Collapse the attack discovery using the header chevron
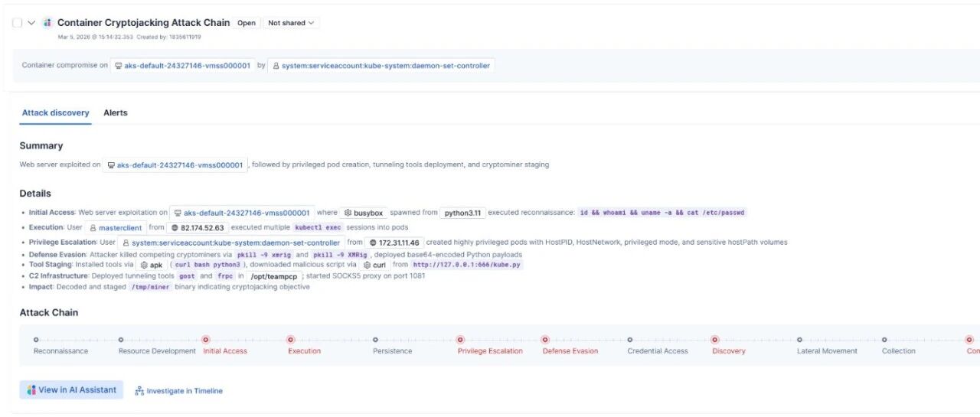Screen dimensions: 980x417 click(x=32, y=23)
